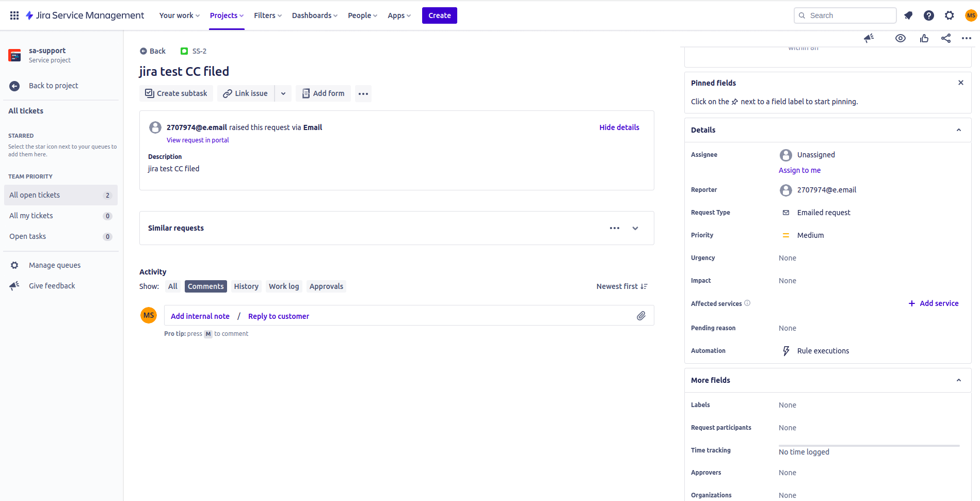
Task: Switch to the History activity tab
Action: (x=246, y=286)
